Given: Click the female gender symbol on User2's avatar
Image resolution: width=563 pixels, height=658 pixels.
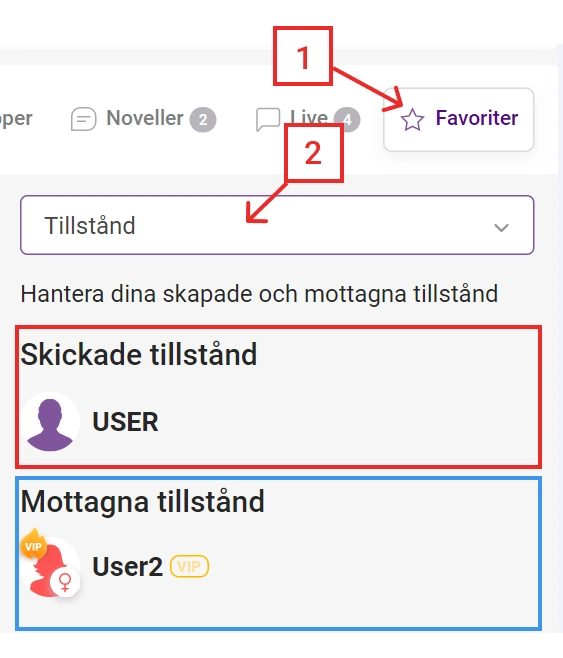Looking at the screenshot, I should (65, 582).
